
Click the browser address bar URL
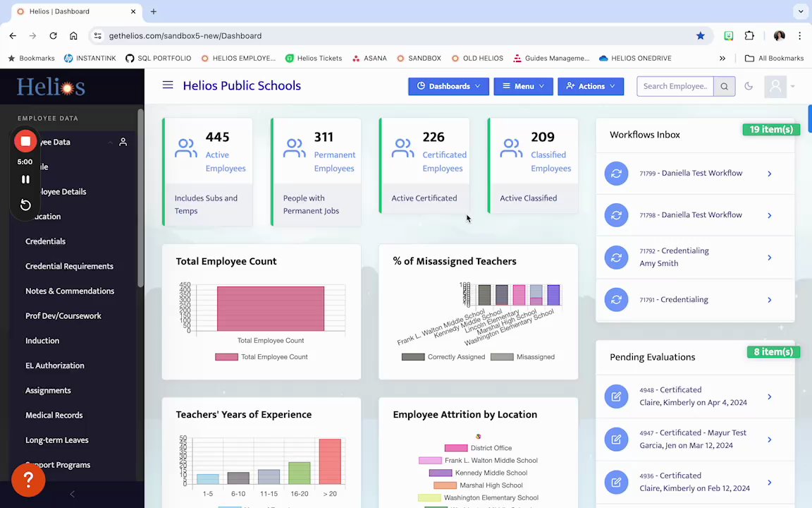[x=185, y=36]
